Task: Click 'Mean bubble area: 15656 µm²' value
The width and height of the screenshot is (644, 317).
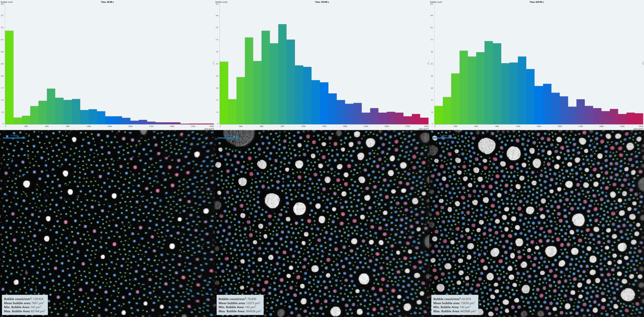Action: click(x=454, y=303)
